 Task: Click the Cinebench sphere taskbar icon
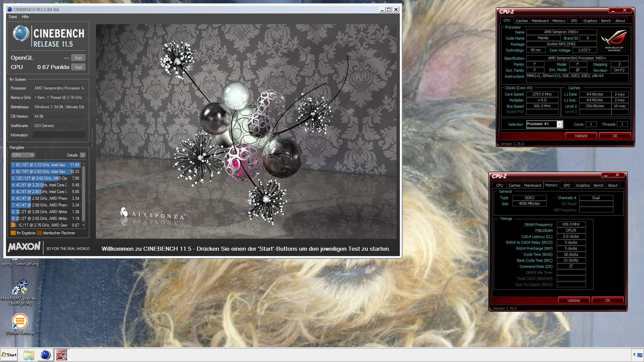45,355
